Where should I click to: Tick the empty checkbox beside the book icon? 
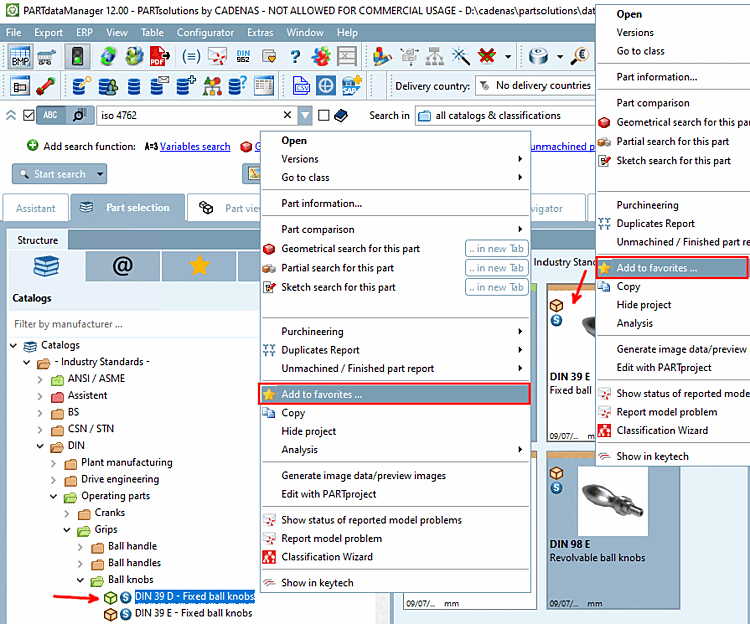pos(324,115)
